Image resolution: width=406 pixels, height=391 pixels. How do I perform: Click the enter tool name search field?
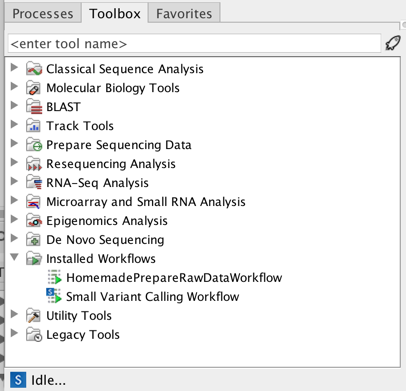point(194,44)
